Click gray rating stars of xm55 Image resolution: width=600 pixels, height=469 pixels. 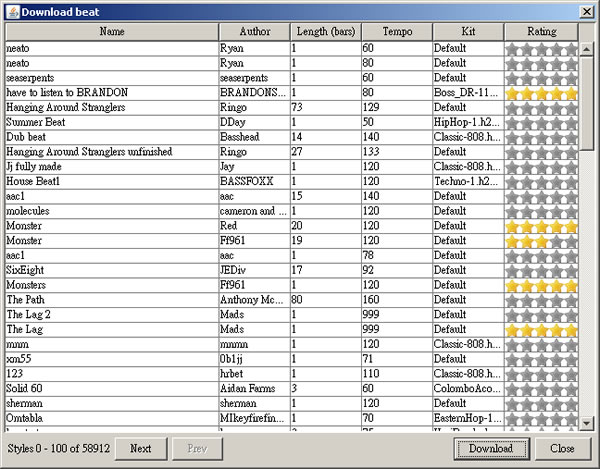541,359
